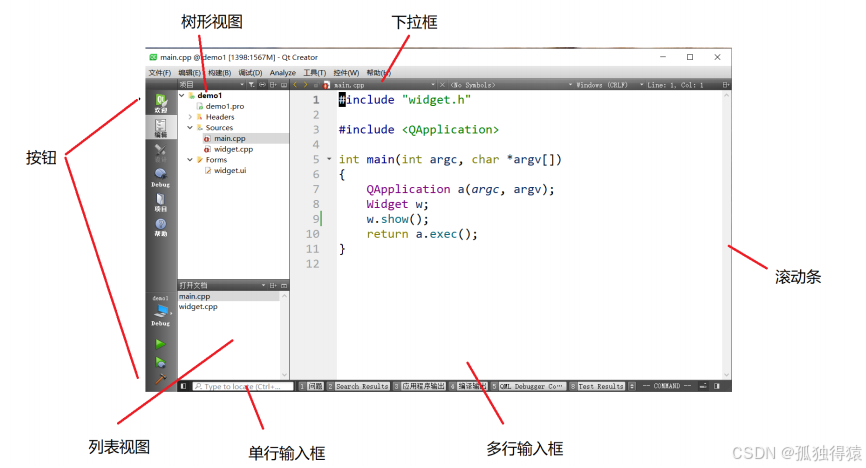Start debugging with run-debug icon

coord(161,362)
